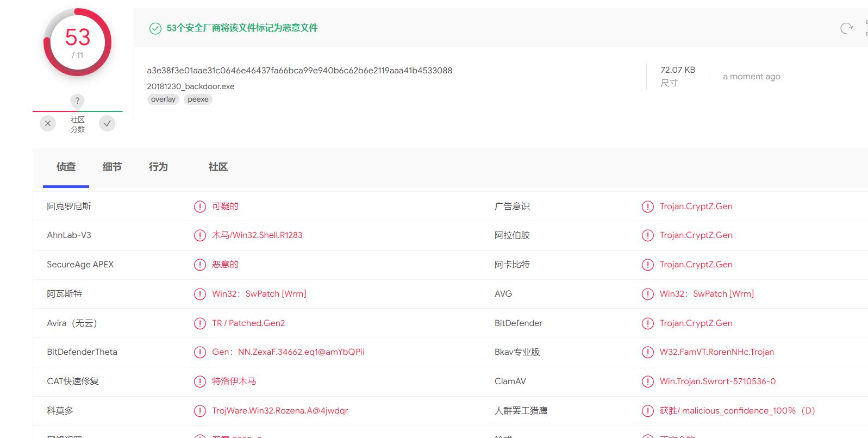Click the 72.07 KB file size
Screen dimensions: 868x438
click(678, 70)
